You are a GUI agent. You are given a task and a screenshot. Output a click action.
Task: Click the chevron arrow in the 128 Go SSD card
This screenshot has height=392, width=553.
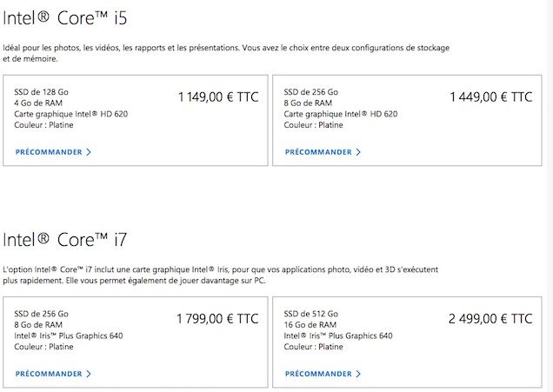[89, 152]
